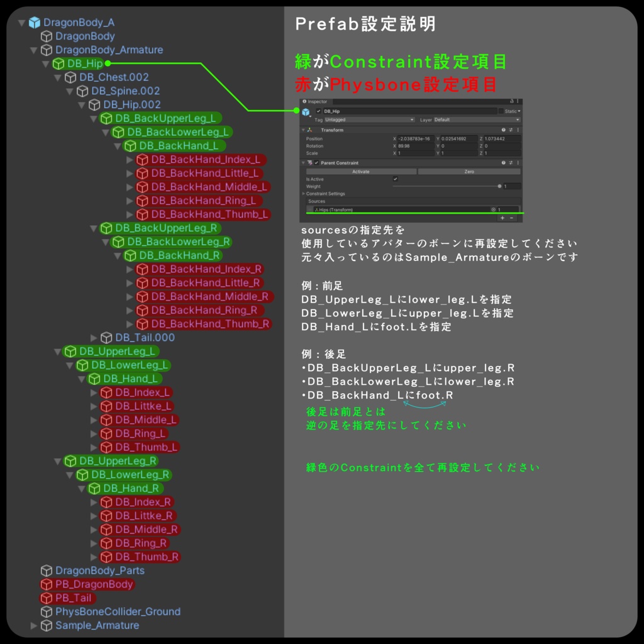
Task: Open the Layer dropdown showing Default
Action: (x=477, y=119)
